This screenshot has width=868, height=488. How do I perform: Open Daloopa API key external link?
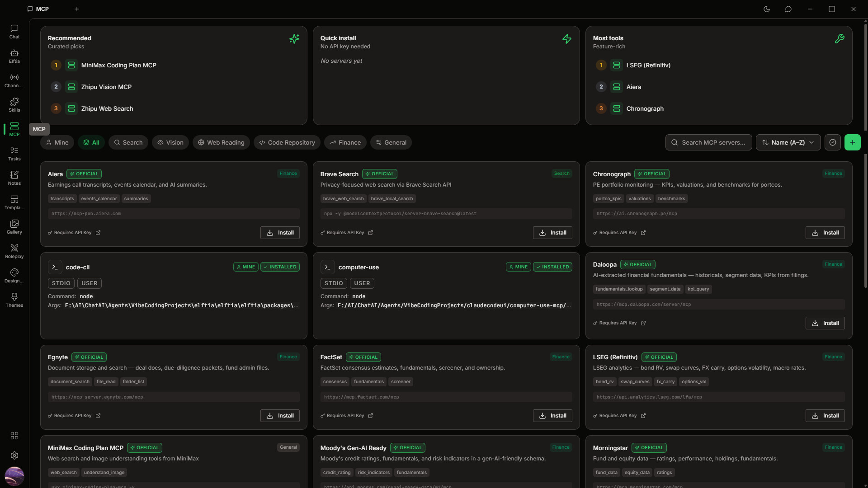pyautogui.click(x=643, y=323)
